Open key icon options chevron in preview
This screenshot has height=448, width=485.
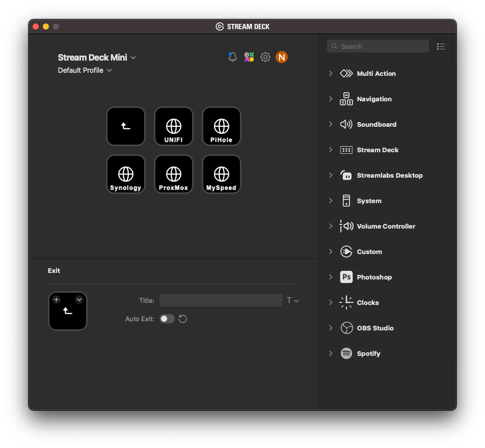point(79,299)
